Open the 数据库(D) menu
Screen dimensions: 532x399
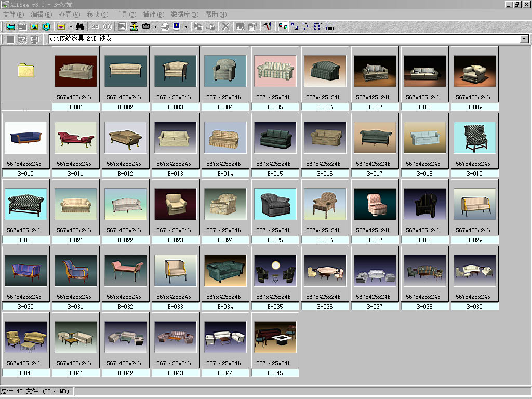184,15
